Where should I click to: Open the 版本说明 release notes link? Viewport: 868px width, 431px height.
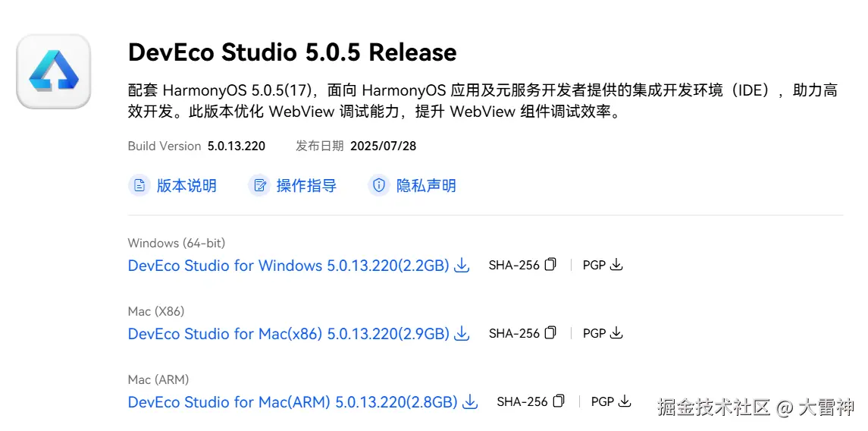[186, 186]
